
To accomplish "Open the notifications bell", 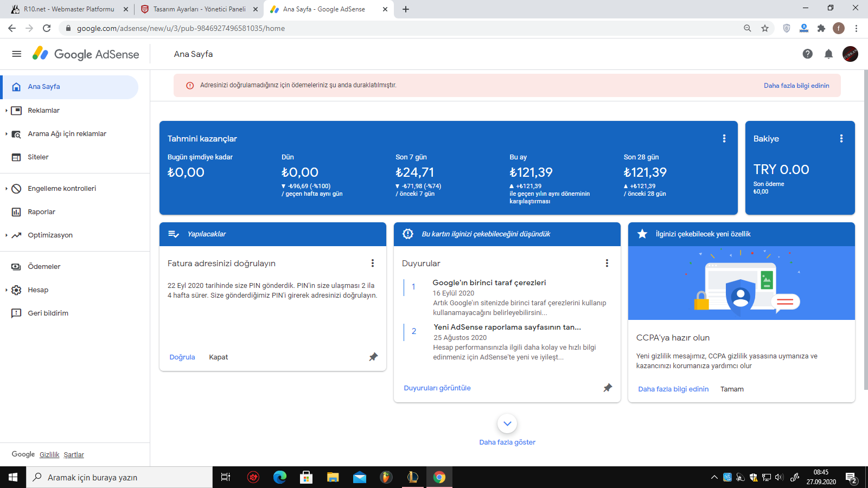I will coord(828,54).
